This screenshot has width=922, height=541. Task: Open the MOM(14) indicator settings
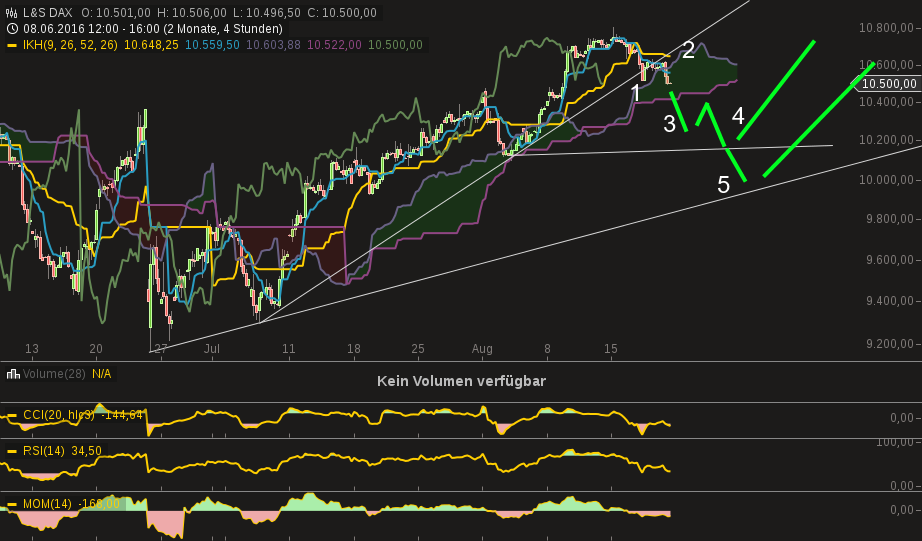click(x=47, y=504)
